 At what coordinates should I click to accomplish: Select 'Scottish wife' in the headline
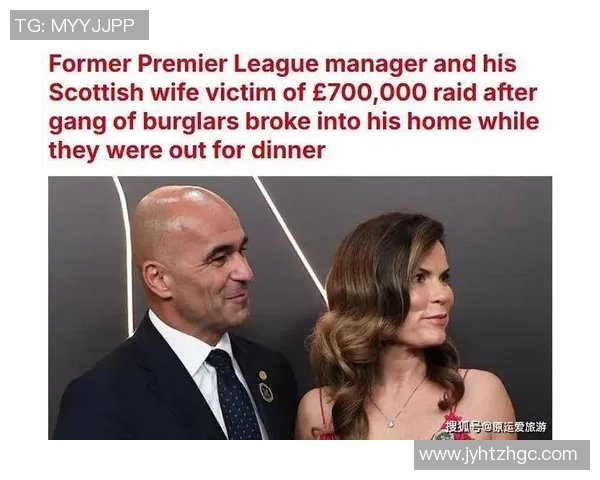coord(125,93)
